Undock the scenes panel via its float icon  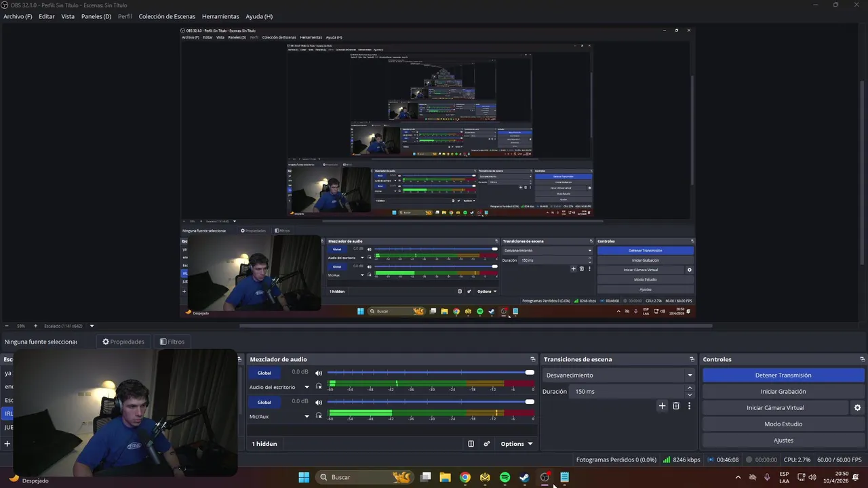click(239, 359)
